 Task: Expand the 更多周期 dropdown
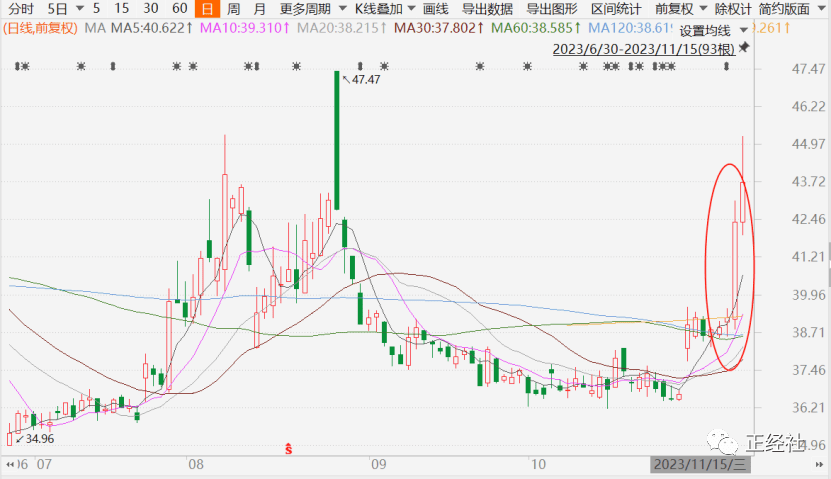(x=306, y=9)
